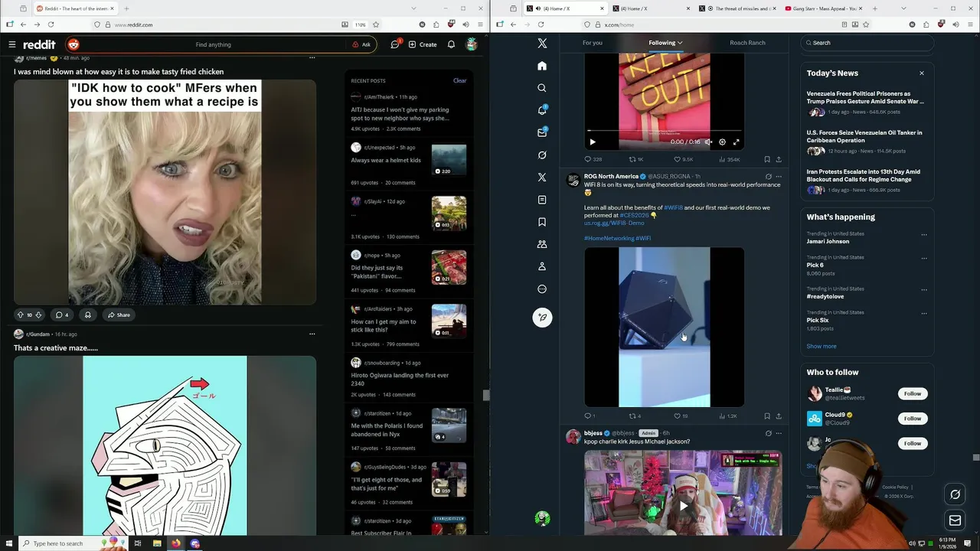Switch to For you tab
Image resolution: width=980 pixels, height=551 pixels.
[x=593, y=43]
